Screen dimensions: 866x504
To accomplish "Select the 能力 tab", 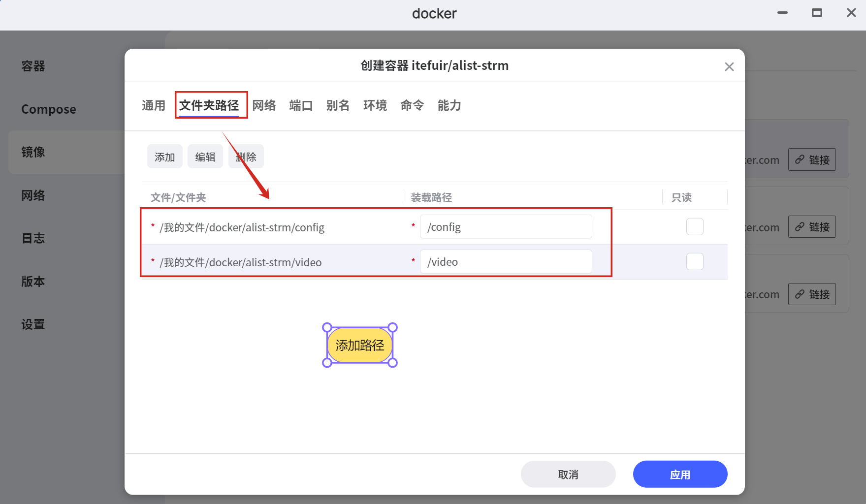I will tap(449, 106).
